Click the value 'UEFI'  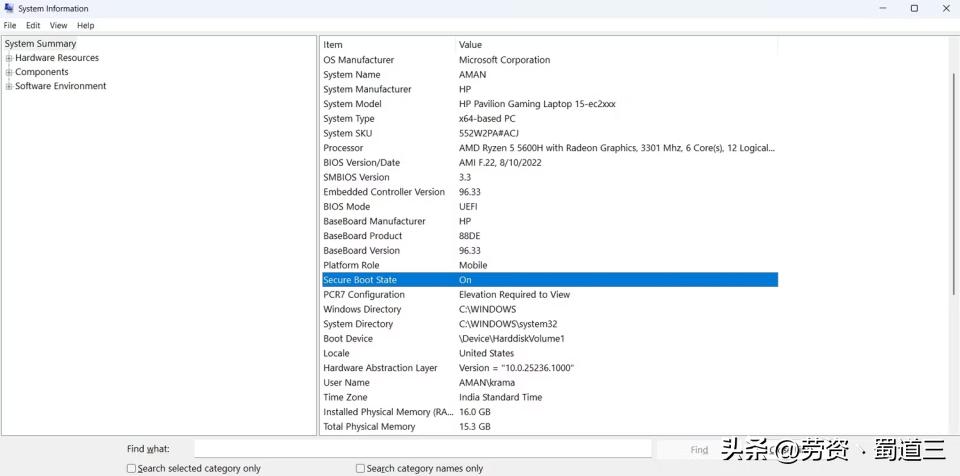468,206
